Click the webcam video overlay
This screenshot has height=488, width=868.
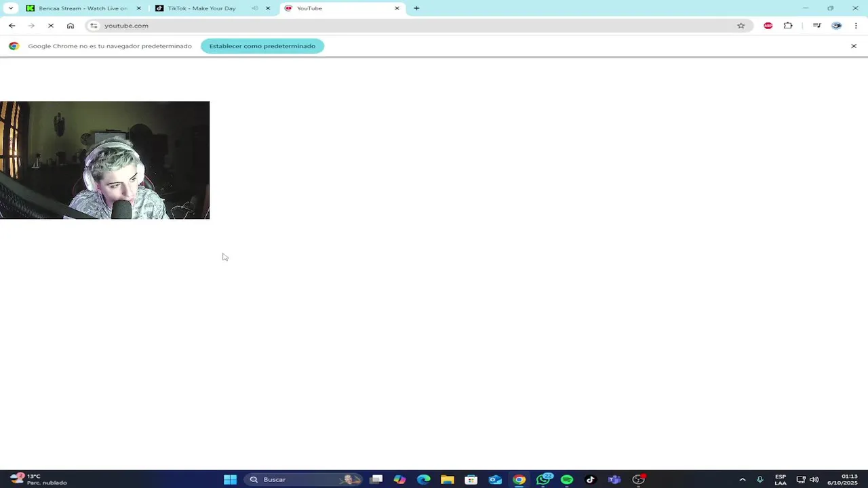[x=104, y=160]
